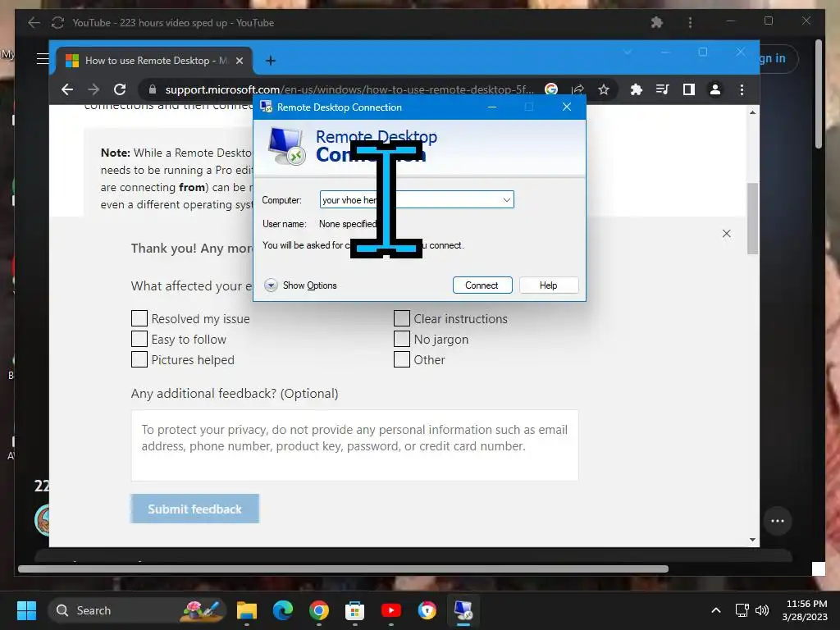The height and width of the screenshot is (630, 840).
Task: Open the tab search chevron in Chrome
Action: pos(628,52)
